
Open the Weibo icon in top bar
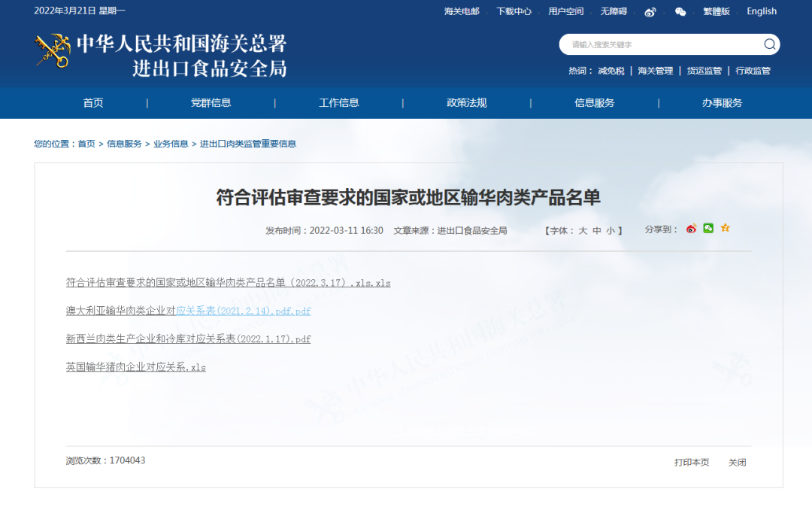coord(650,12)
